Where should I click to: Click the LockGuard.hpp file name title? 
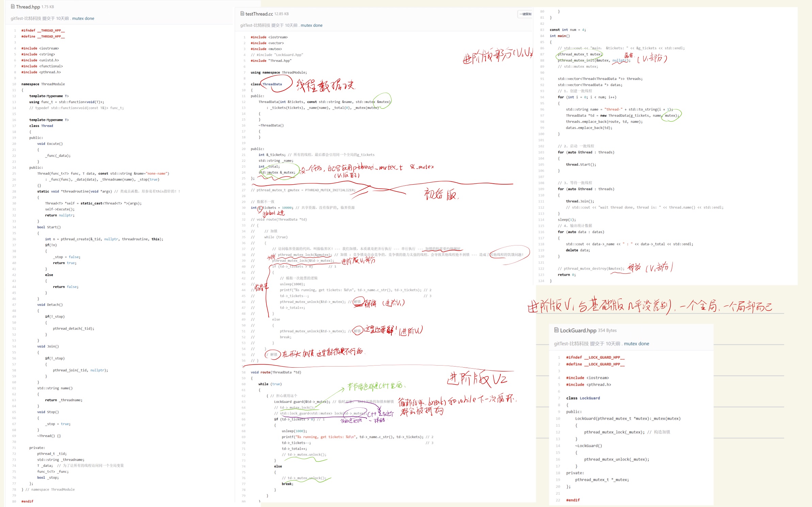point(578,330)
